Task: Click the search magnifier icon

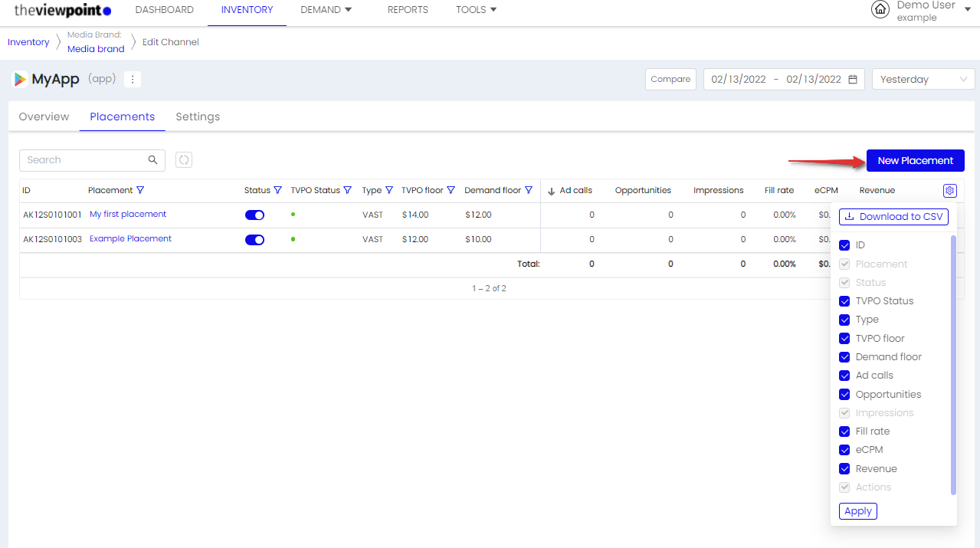Action: [153, 160]
